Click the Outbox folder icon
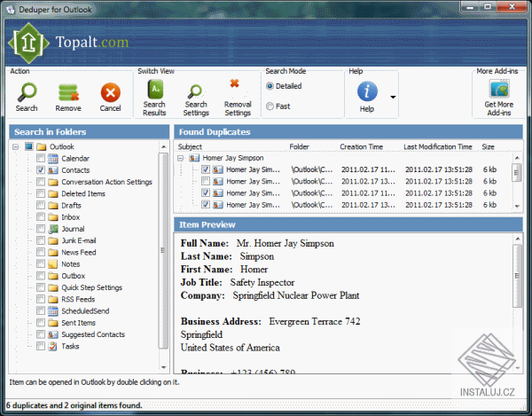This screenshot has height=416, width=532. pyautogui.click(x=52, y=276)
